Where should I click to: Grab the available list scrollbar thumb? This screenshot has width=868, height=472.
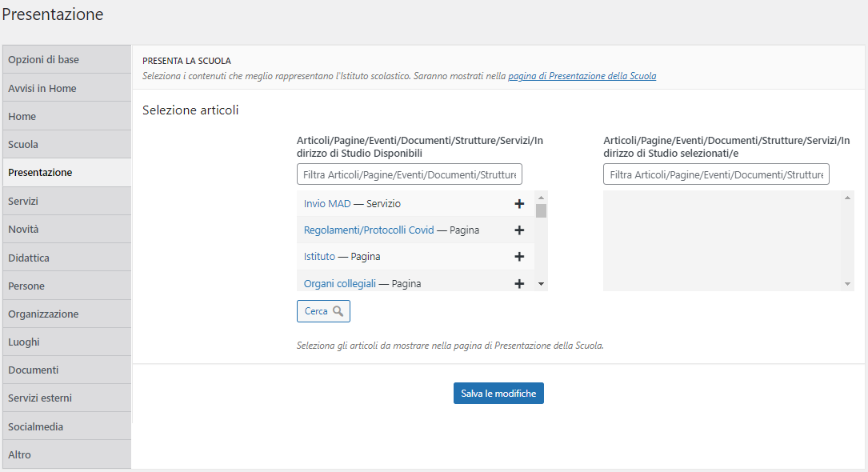(542, 211)
